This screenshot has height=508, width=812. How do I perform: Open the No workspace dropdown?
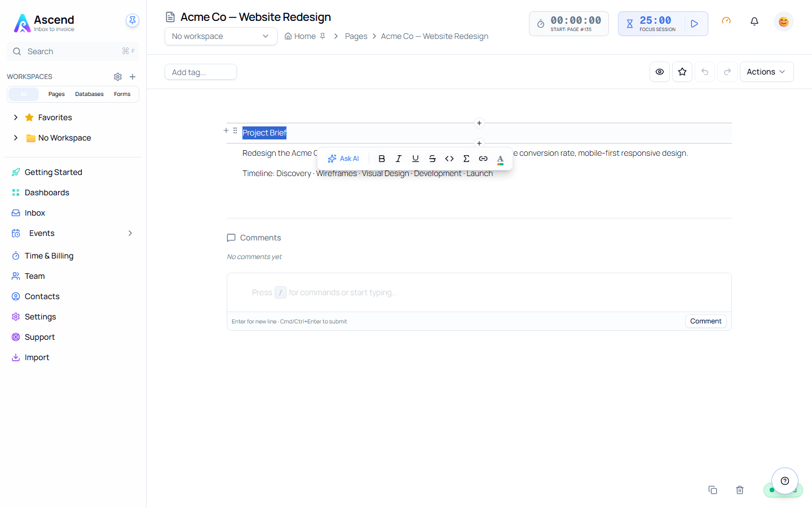220,36
